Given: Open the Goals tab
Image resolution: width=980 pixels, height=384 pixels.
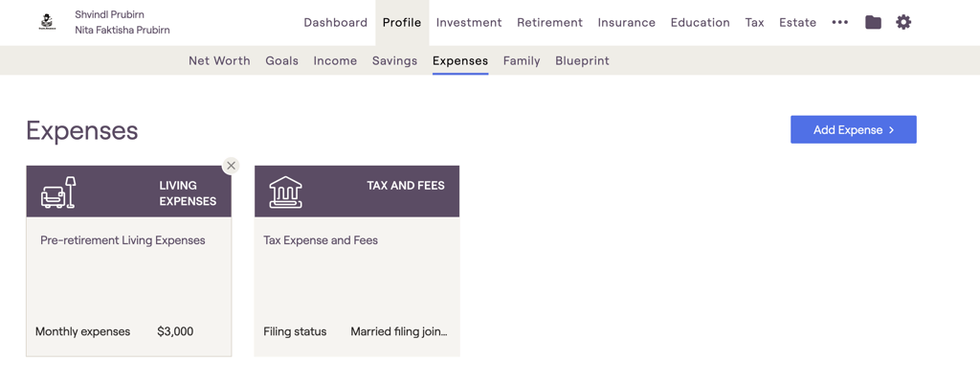Looking at the screenshot, I should 281,60.
